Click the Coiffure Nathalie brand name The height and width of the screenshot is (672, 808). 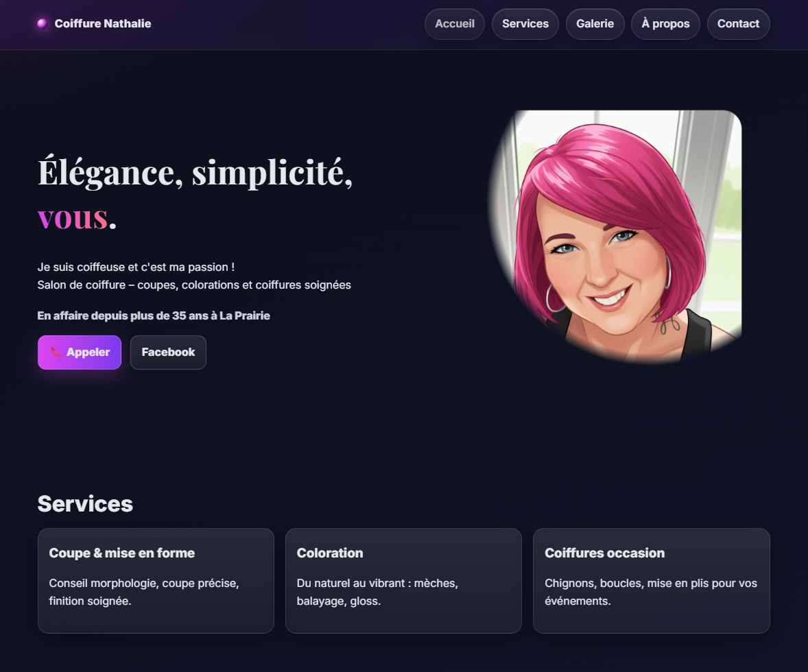(x=103, y=24)
